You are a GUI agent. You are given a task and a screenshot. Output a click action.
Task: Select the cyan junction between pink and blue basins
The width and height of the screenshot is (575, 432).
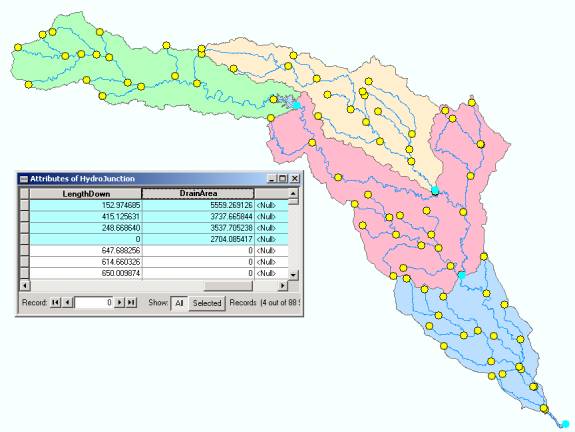pos(462,275)
